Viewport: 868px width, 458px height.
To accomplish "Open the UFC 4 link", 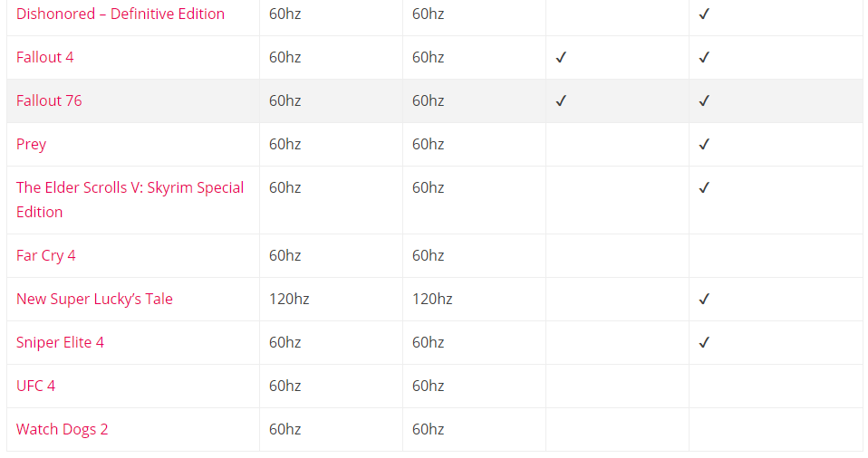I will tap(35, 386).
